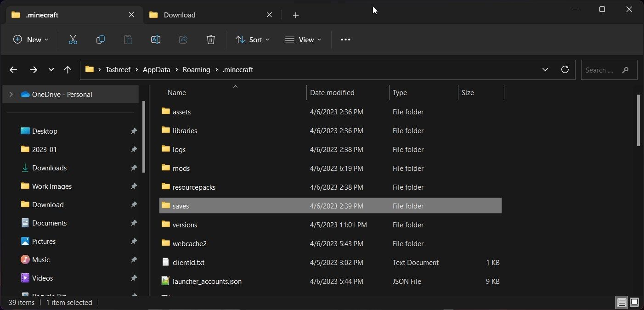The image size is (644, 310).
Task: Click the launcher_accounts.json file icon
Action: tap(166, 281)
